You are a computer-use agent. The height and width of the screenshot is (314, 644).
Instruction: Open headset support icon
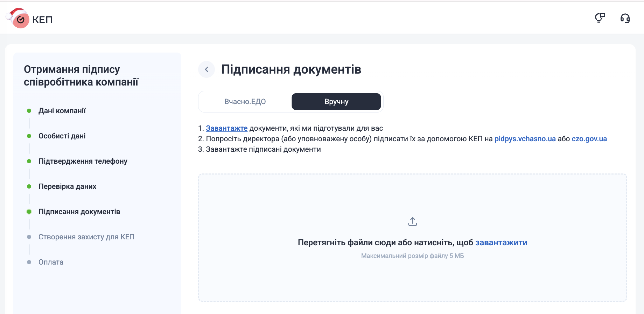tap(625, 18)
